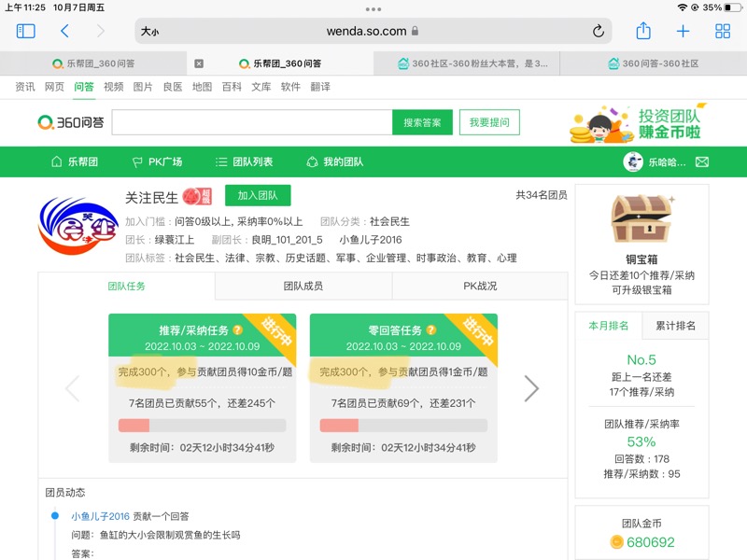
Task: Show next task card with right chevron
Action: [531, 388]
